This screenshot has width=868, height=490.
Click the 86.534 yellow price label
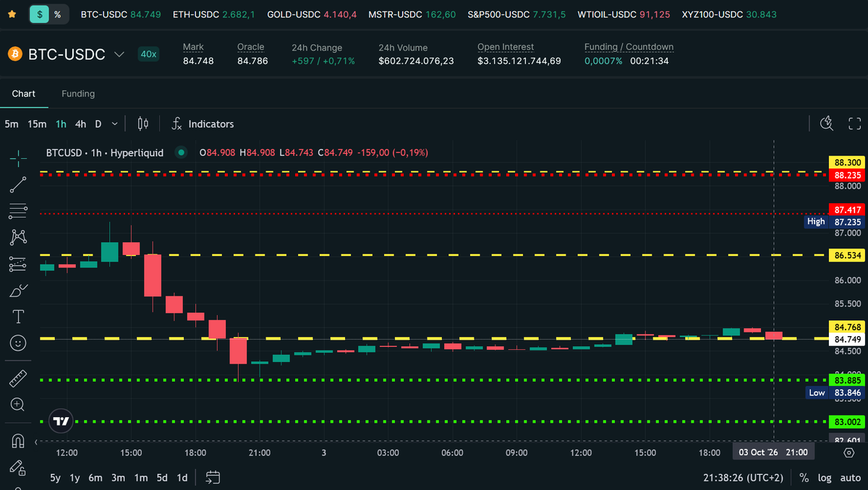point(847,255)
